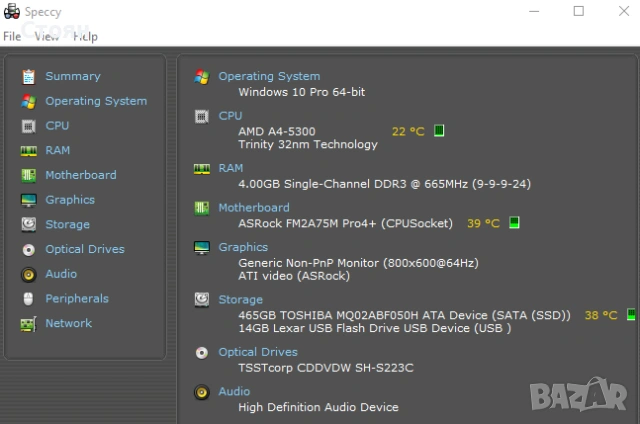Click the Audio speaker icon in main panel
This screenshot has width=640, height=424.
tap(202, 392)
